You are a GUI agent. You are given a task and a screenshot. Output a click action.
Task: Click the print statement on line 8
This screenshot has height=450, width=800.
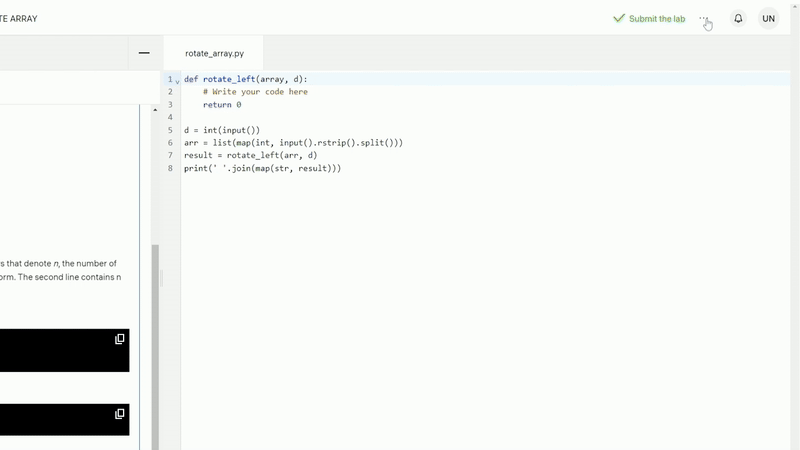pyautogui.click(x=262, y=168)
